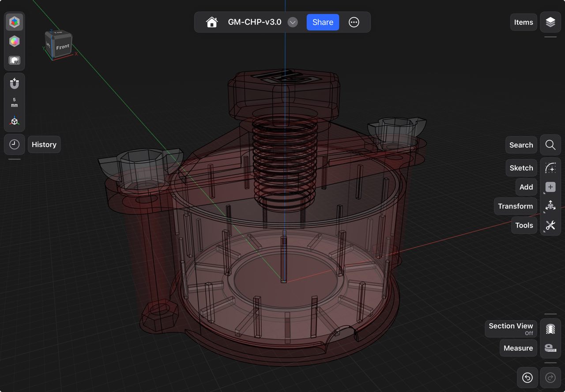Change the 5 mm grid size
The height and width of the screenshot is (392, 565).
coord(15,102)
